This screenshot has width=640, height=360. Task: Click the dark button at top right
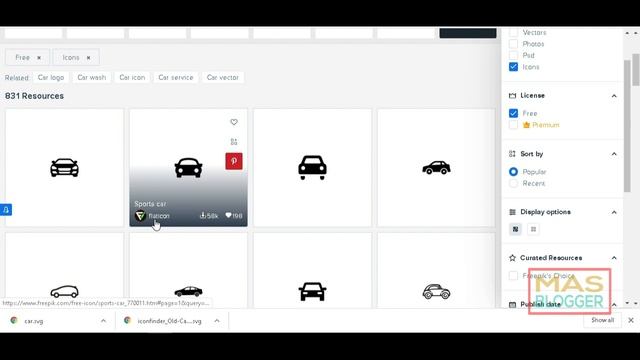468,33
